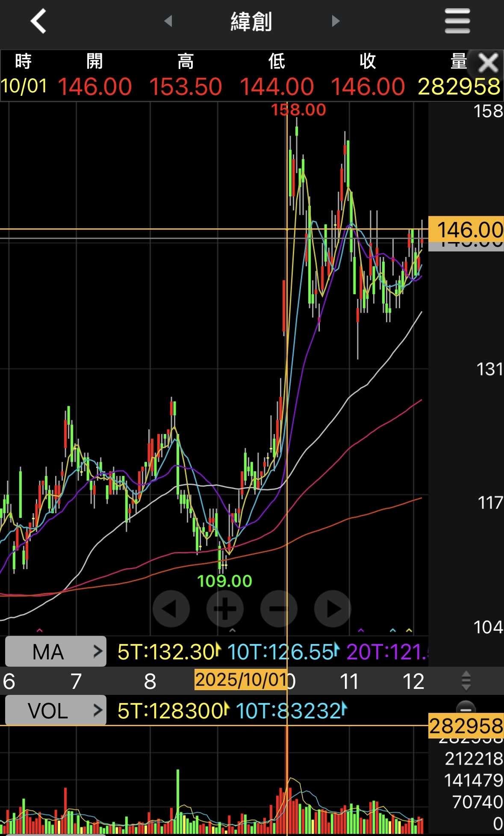Zoom out the chart with the minus button
The width and height of the screenshot is (504, 836).
279,609
